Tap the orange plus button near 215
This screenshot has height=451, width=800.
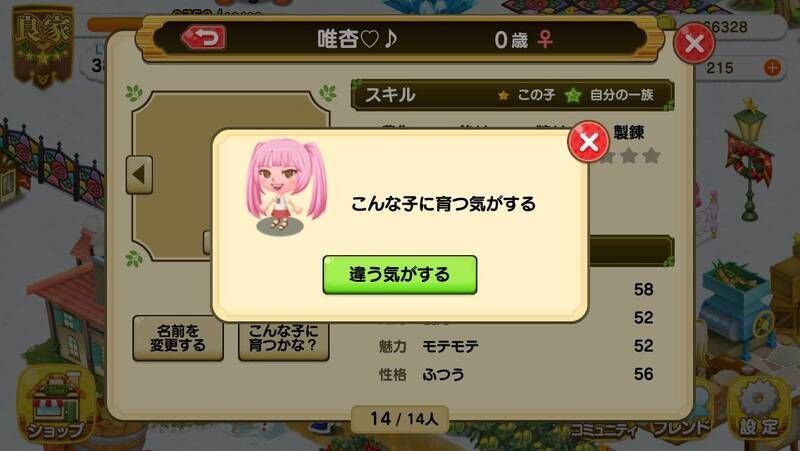[x=772, y=67]
